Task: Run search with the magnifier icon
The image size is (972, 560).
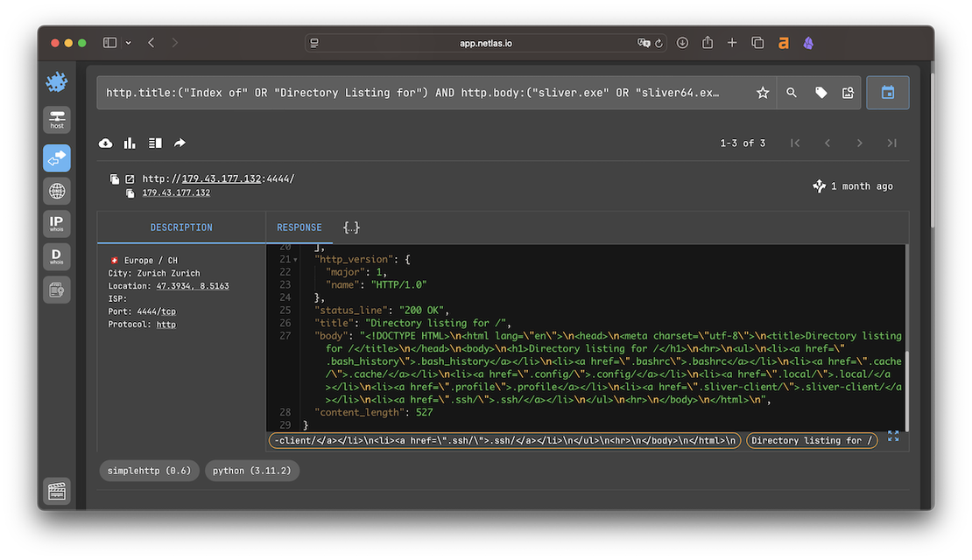Action: pos(792,92)
